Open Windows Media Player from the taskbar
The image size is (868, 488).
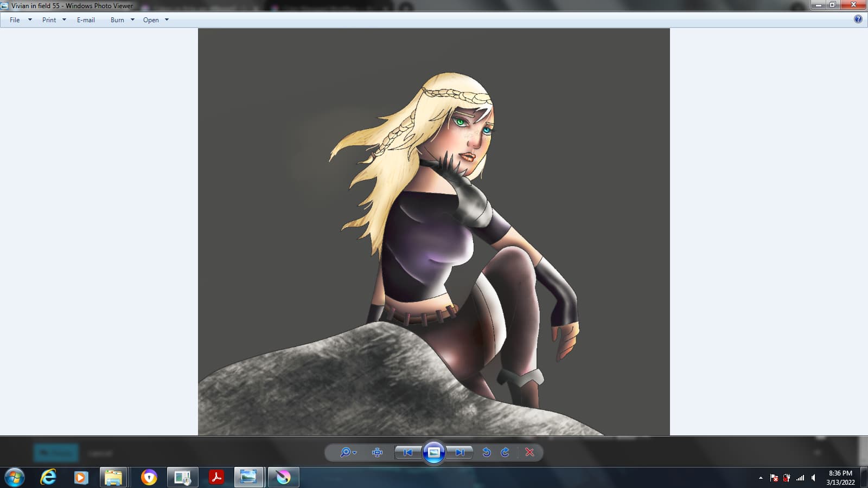pos(81,477)
